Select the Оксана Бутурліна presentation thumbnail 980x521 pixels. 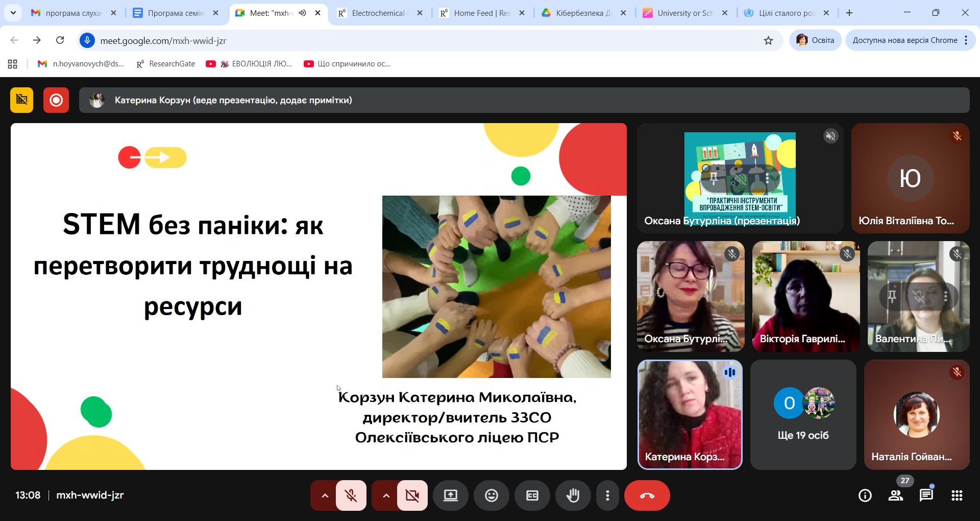(x=740, y=178)
